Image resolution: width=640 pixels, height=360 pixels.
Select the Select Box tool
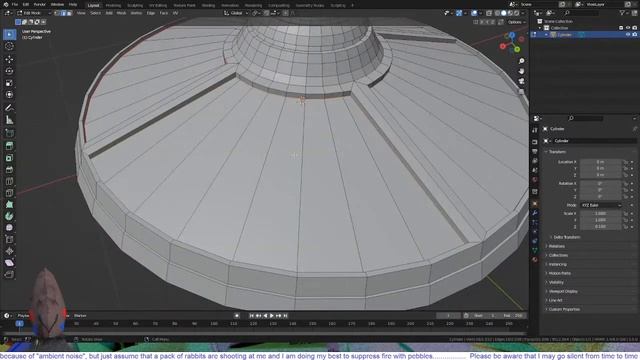[9, 34]
